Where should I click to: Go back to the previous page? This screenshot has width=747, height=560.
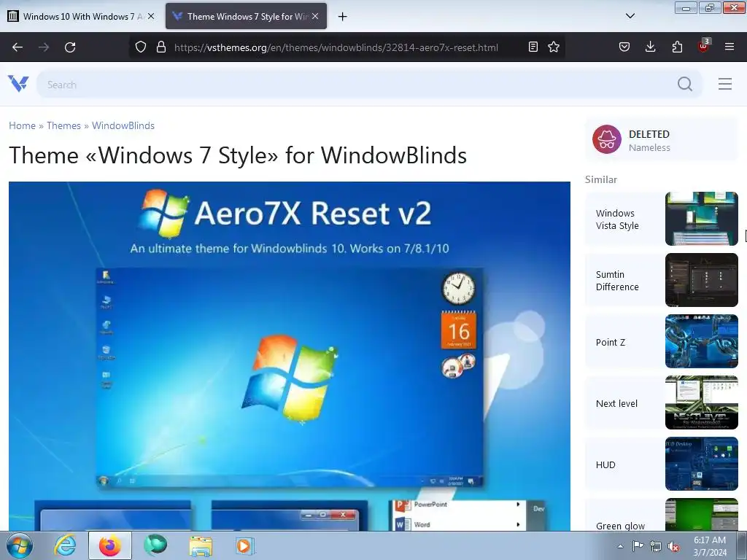pyautogui.click(x=18, y=47)
